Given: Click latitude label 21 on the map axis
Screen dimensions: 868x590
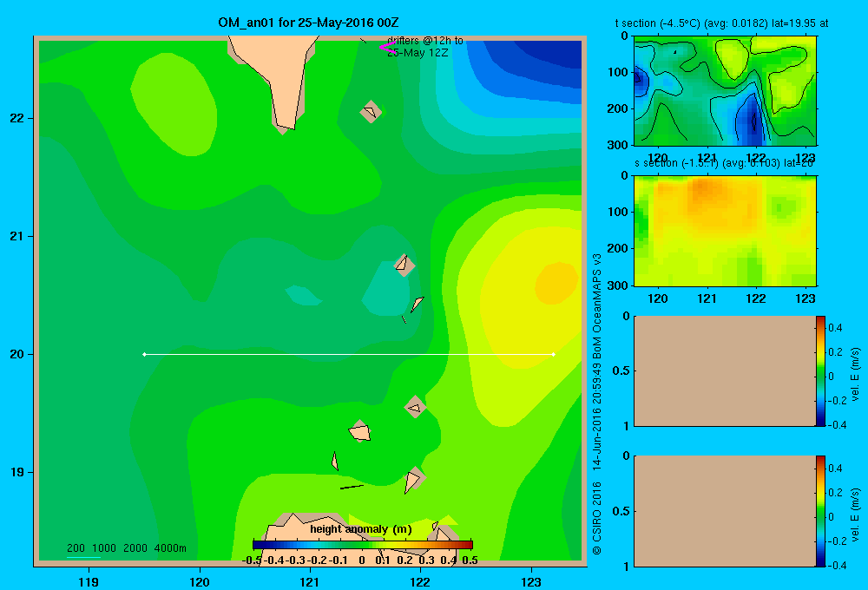Looking at the screenshot, I should (x=17, y=236).
